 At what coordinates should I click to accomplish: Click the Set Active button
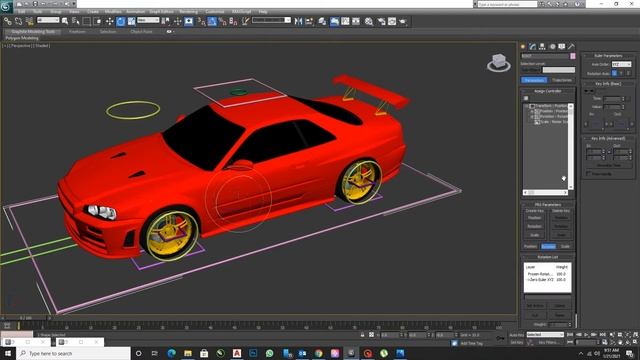pyautogui.click(x=535, y=305)
